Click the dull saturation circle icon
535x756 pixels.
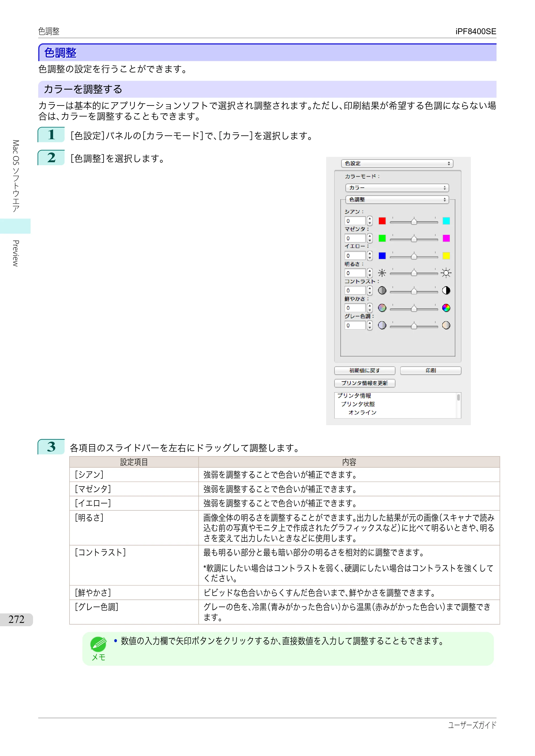(382, 308)
